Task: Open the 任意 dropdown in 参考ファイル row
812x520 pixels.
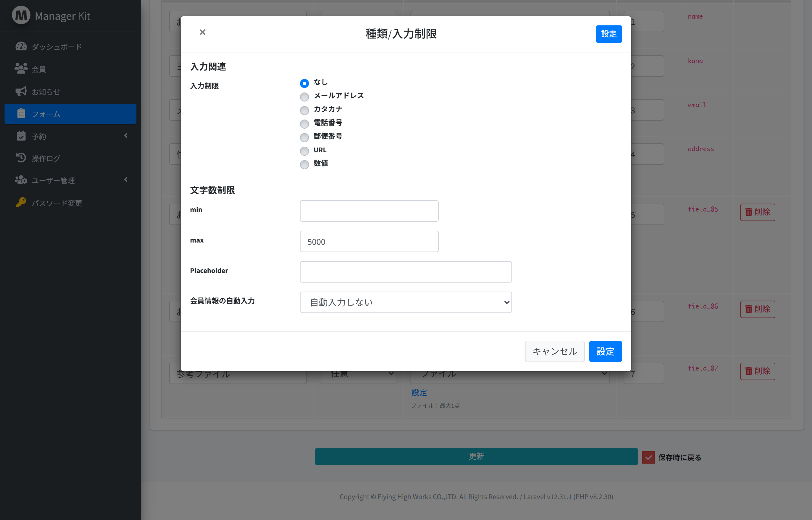Action: click(x=358, y=373)
